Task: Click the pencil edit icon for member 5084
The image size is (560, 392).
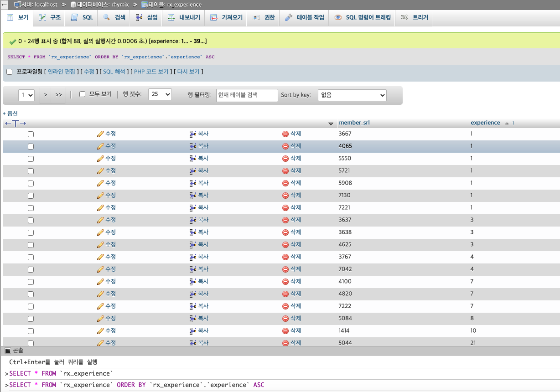Action: [x=100, y=319]
